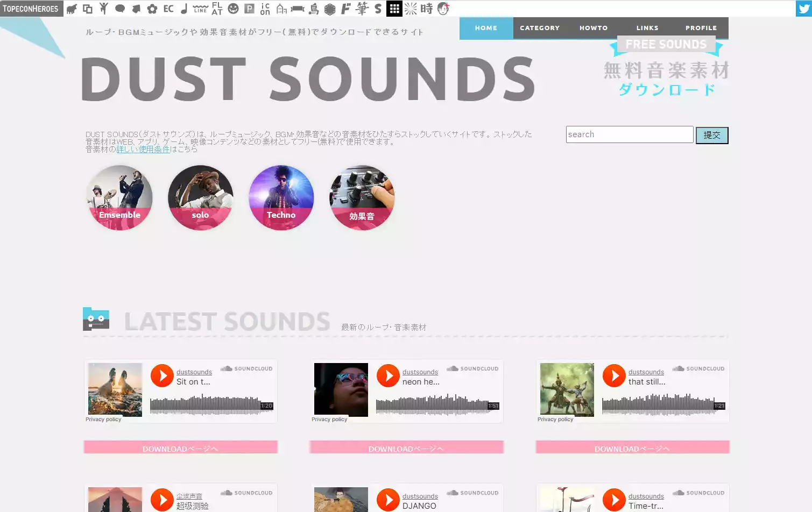The height and width of the screenshot is (512, 812).
Task: Open DOWNLOADページへ under 'neon he...'
Action: 407,447
